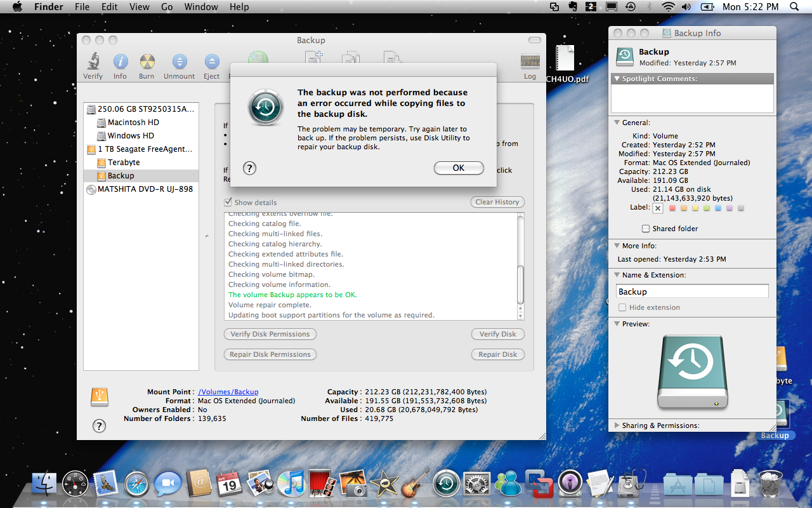Toggle the Hide extension checkbox
This screenshot has width=812, height=508.
[x=622, y=307]
